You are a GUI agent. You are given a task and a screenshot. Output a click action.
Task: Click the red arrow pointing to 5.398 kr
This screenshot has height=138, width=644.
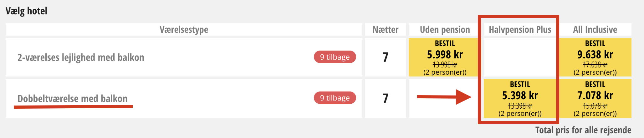444,97
